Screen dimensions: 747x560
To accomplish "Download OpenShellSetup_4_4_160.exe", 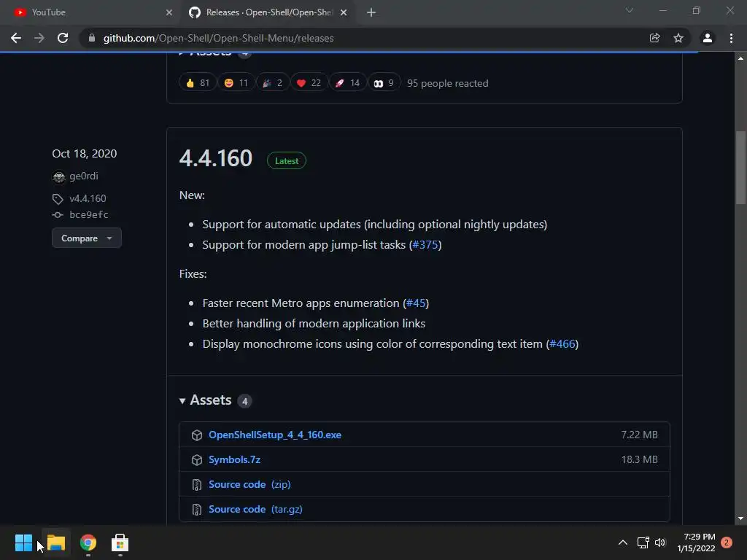I will [275, 435].
